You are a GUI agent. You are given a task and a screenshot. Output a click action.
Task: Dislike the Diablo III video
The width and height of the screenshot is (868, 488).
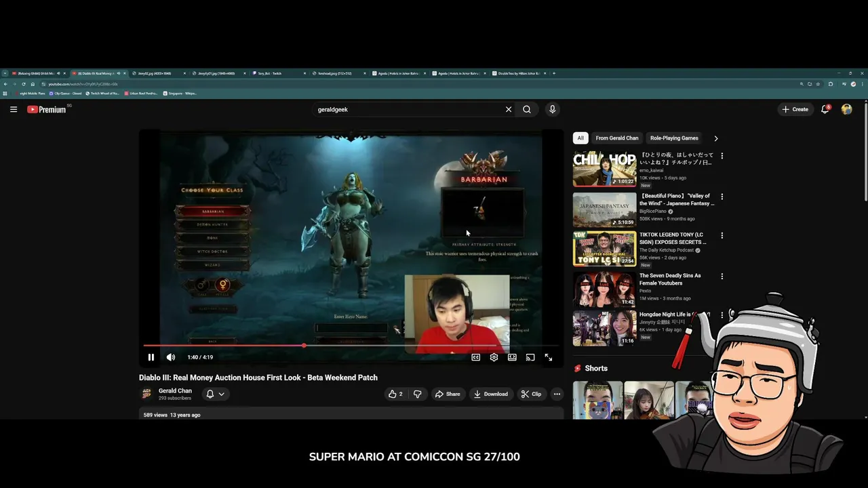click(x=418, y=394)
